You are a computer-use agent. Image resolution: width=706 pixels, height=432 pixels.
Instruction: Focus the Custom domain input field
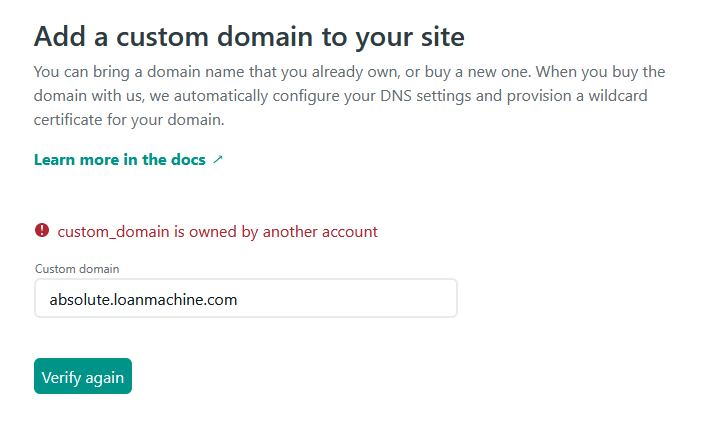[246, 298]
